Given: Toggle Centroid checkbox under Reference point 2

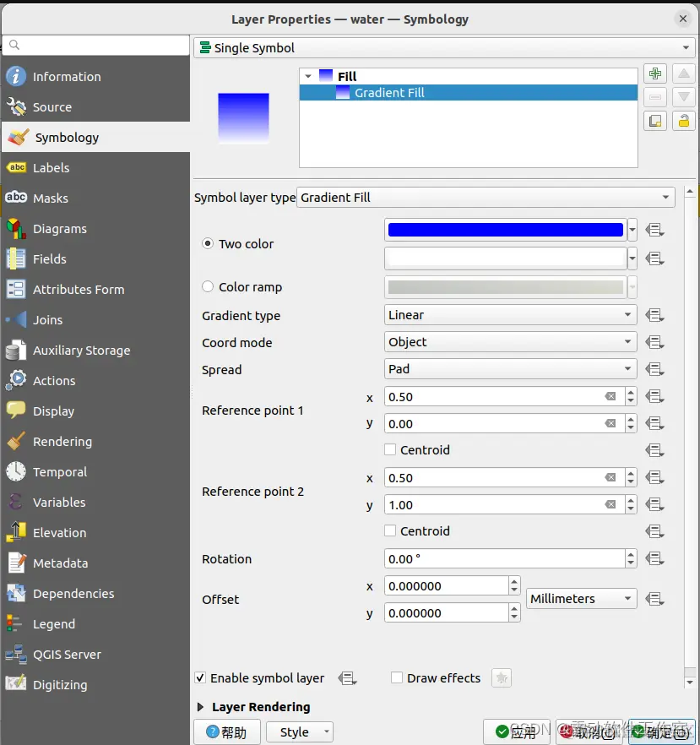Looking at the screenshot, I should pos(390,530).
